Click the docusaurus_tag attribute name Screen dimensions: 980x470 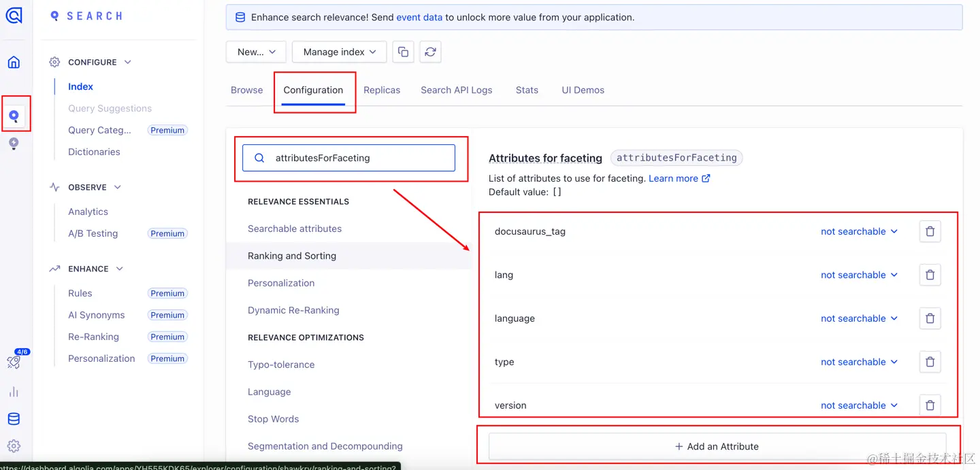pyautogui.click(x=530, y=231)
